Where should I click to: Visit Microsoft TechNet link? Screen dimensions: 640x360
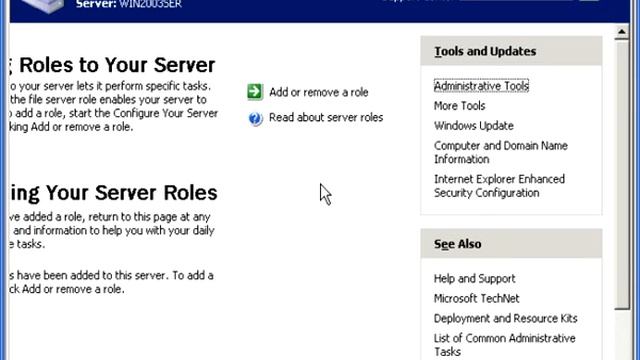(476, 299)
